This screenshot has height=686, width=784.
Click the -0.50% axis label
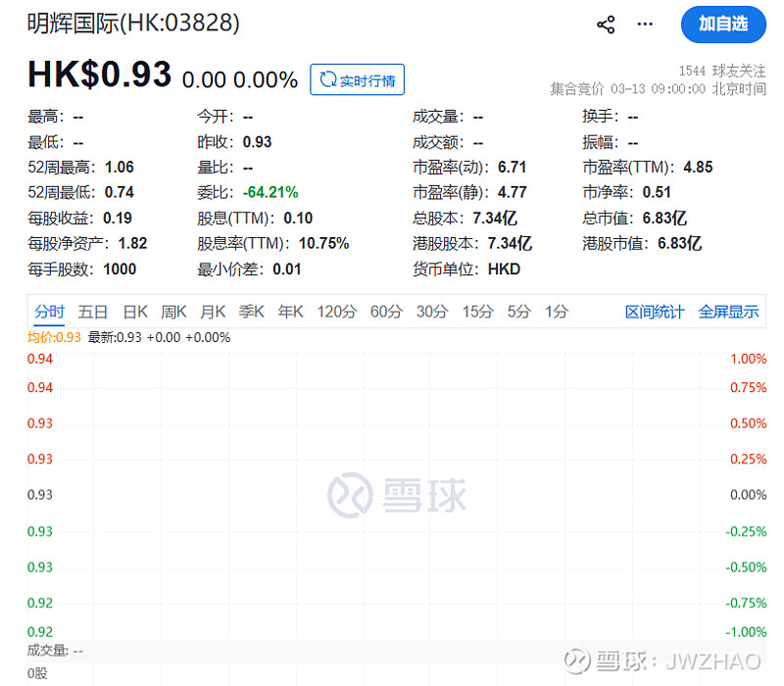click(x=746, y=567)
